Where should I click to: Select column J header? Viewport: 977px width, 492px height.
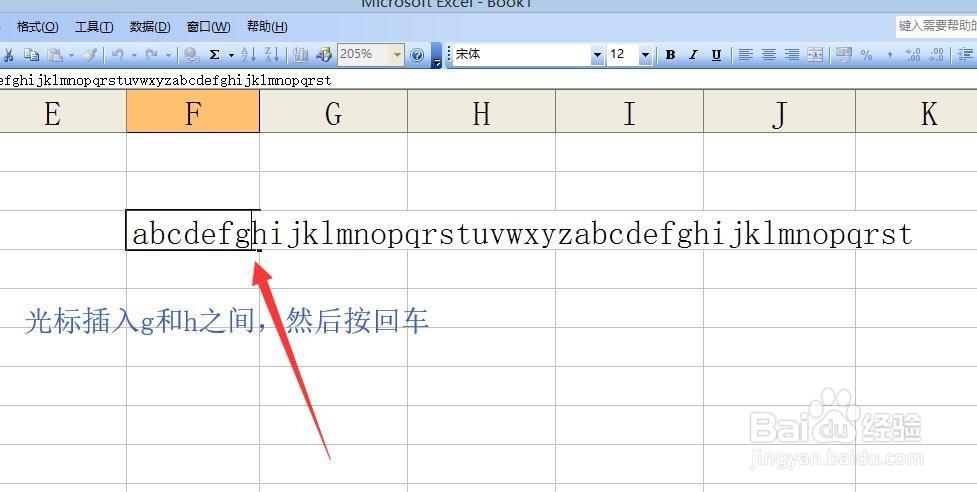click(779, 111)
